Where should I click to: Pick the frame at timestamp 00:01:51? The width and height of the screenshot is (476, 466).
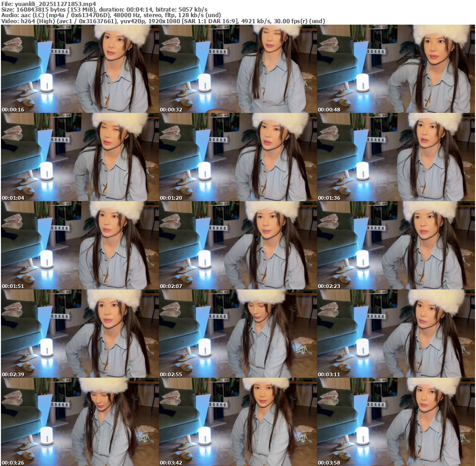tap(80, 245)
